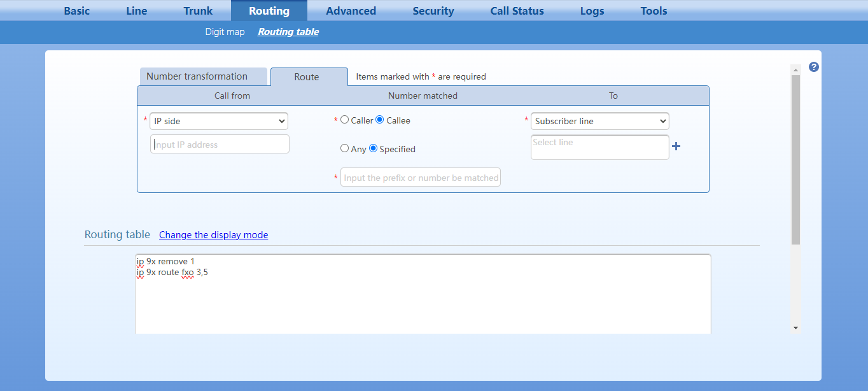
Task: Open the Route tab
Action: point(307,77)
